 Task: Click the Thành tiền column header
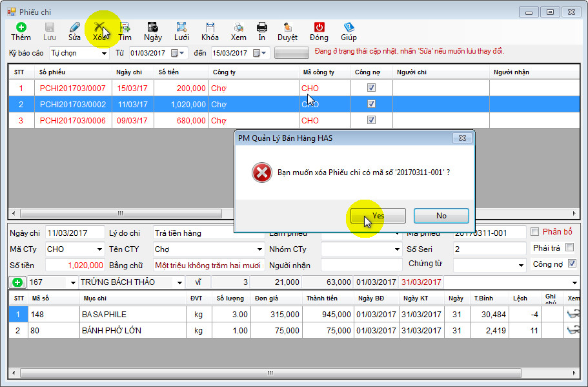coord(328,298)
